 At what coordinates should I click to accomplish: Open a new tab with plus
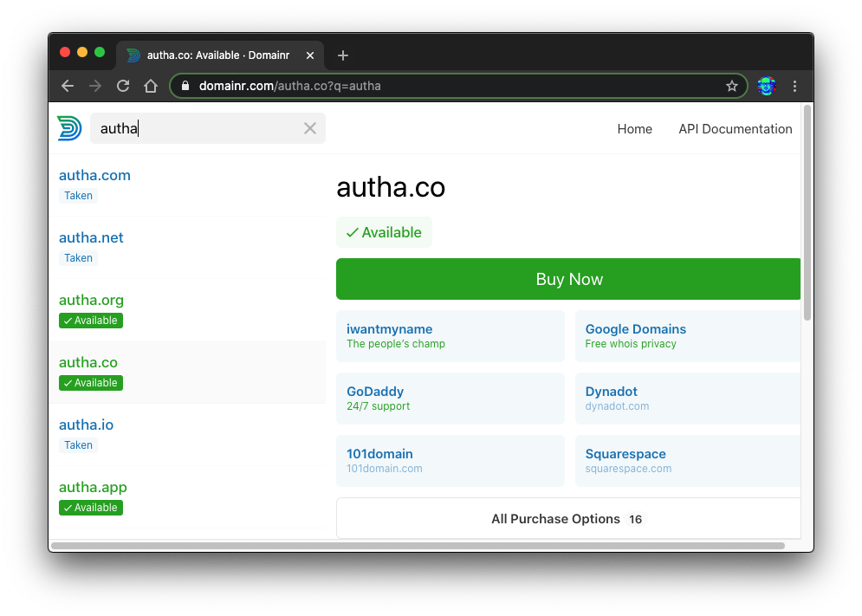tap(342, 55)
